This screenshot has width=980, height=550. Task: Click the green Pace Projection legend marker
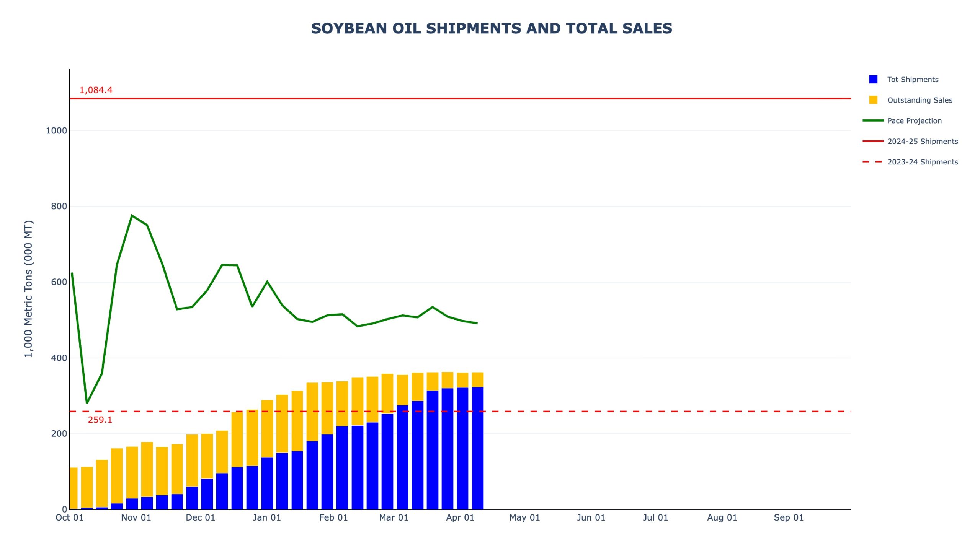873,121
